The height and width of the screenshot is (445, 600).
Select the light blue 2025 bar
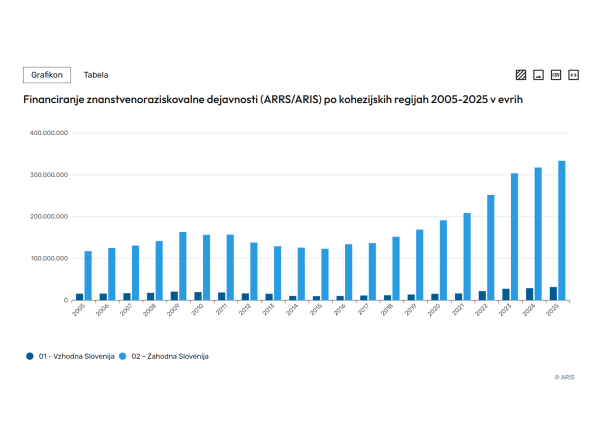(562, 230)
